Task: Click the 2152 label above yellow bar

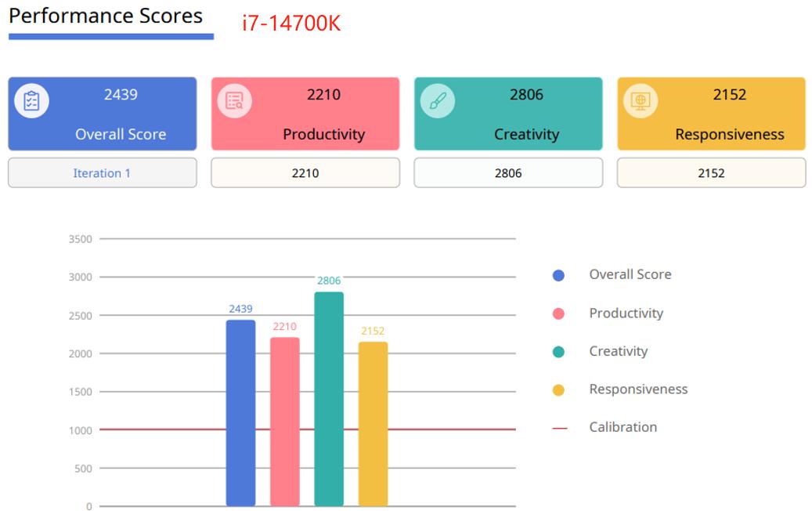Action: (x=373, y=331)
